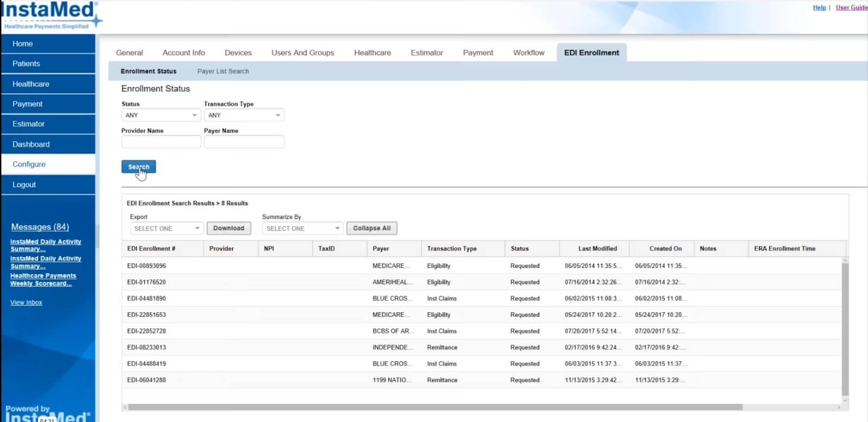Click Logout in the sidebar
The height and width of the screenshot is (422, 868).
(48, 185)
